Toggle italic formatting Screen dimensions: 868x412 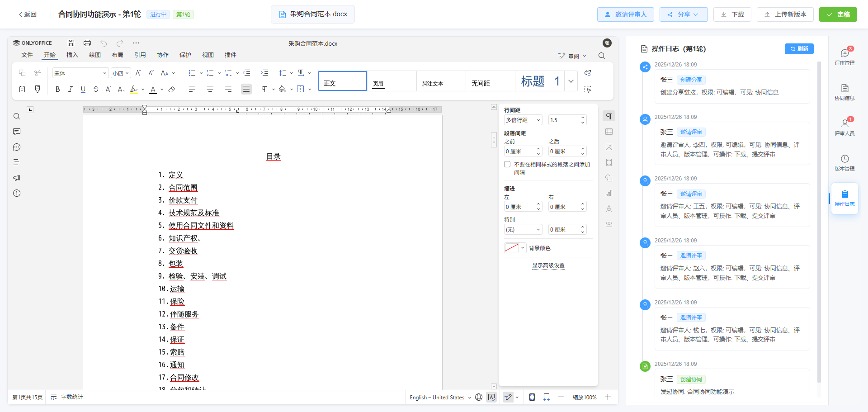pyautogui.click(x=70, y=89)
